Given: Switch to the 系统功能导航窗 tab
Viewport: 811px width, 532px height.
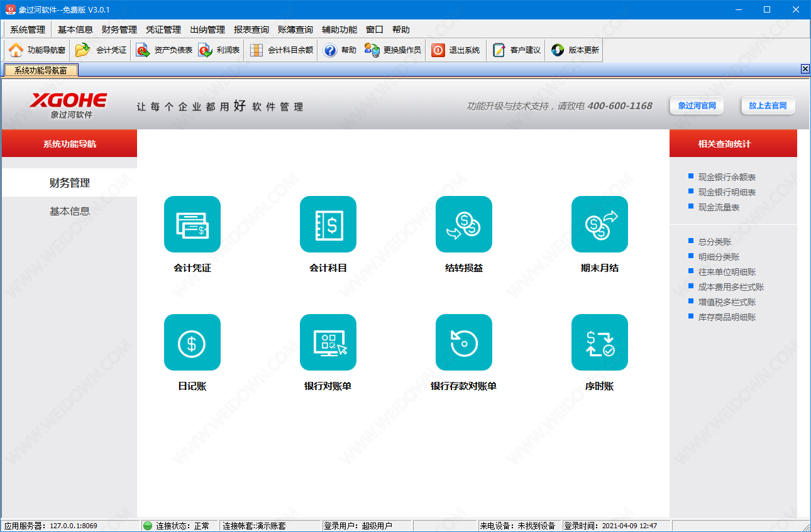Looking at the screenshot, I should pos(41,70).
